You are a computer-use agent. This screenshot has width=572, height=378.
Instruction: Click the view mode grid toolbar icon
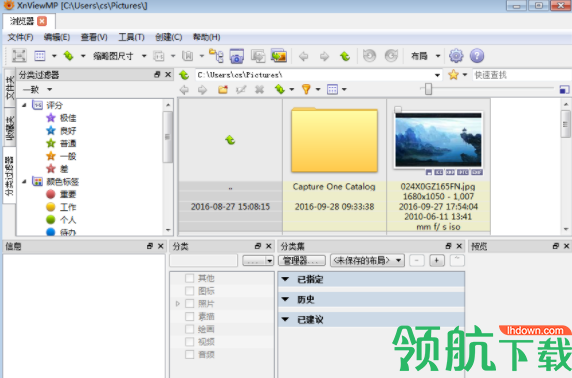click(x=40, y=56)
